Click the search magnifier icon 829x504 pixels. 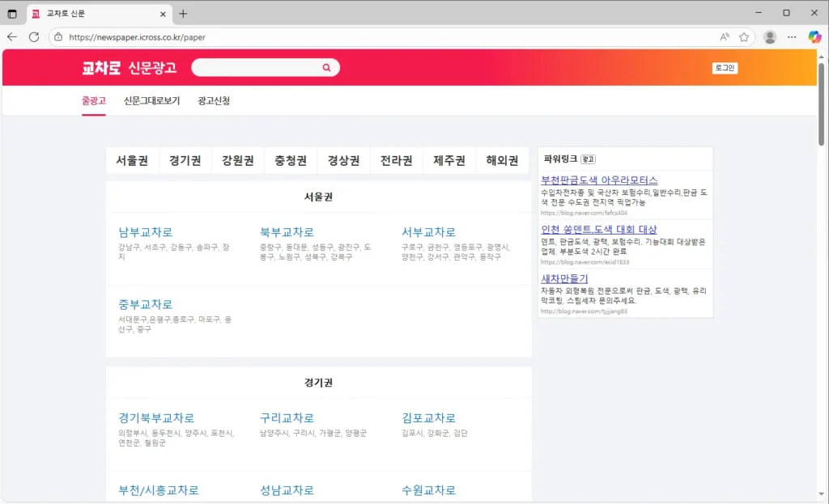(x=326, y=67)
